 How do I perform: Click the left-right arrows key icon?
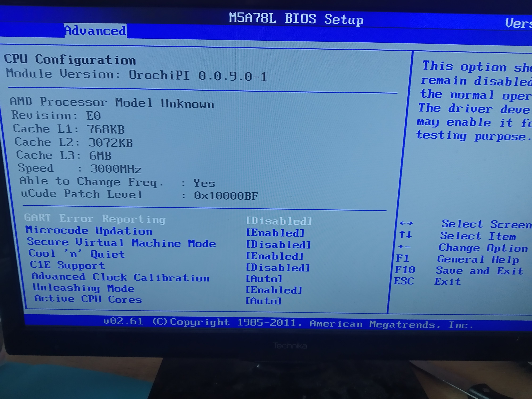tap(406, 223)
